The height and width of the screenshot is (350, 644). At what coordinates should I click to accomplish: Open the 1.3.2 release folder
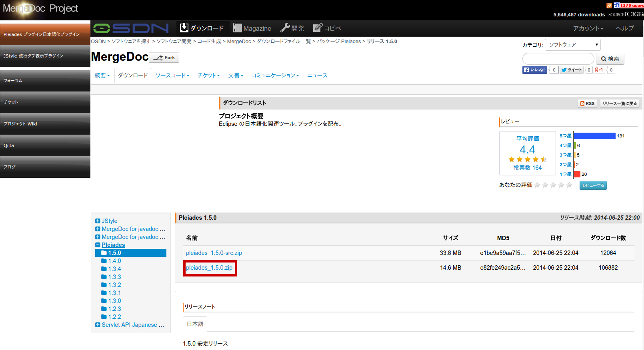(111, 285)
